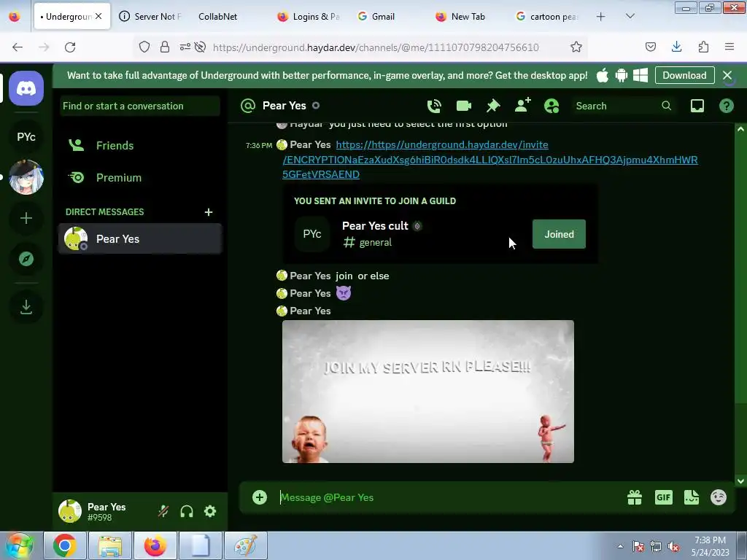The image size is (747, 560).
Task: Click the Download button in banner
Action: pos(684,75)
